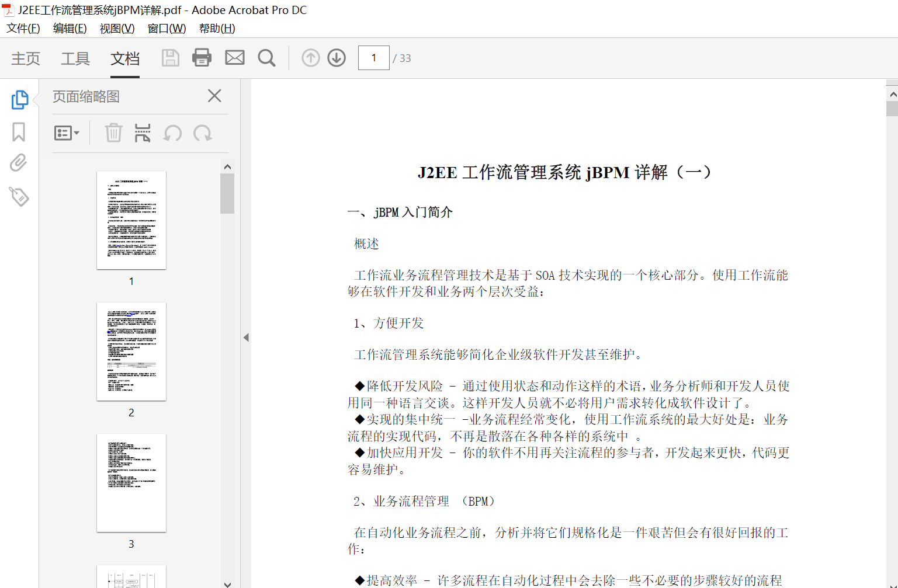Click the document title heading text
Viewport: 898px width, 588px height.
[564, 172]
